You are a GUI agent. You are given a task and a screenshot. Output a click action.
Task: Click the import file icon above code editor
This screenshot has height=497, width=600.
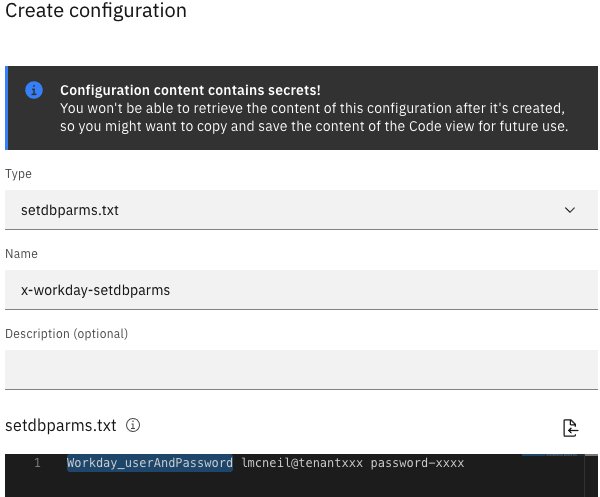570,428
